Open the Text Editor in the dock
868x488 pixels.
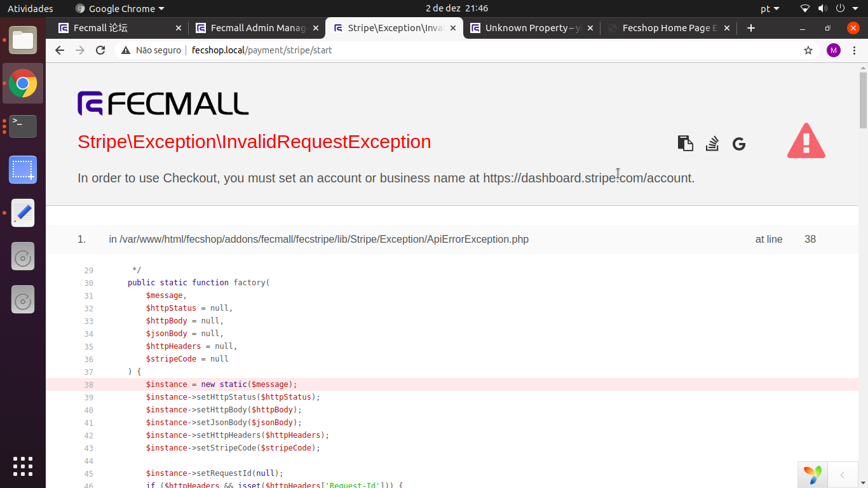pos(23,213)
